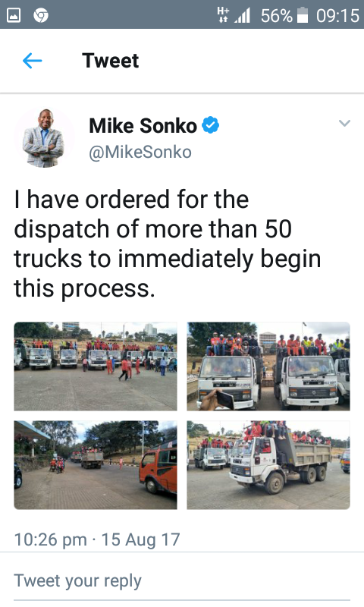This screenshot has height=607, width=364.
Task: Tap the H+ mobile data icon
Action: tap(224, 15)
